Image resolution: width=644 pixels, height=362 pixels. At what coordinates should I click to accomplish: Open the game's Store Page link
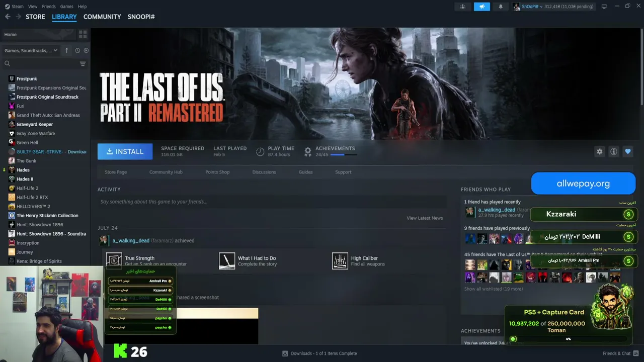[x=116, y=172]
